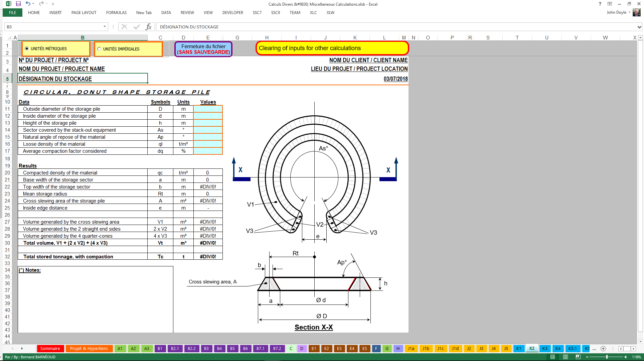Expand the formula bar chevron
Image resolution: width=644 pixels, height=361 pixels.
click(639, 27)
